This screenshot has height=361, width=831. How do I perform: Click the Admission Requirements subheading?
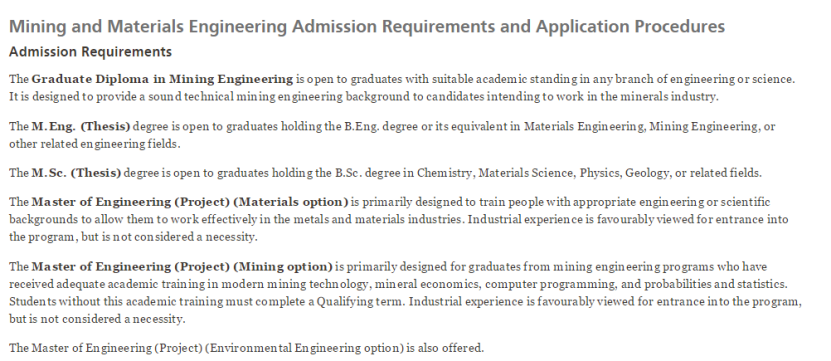90,51
